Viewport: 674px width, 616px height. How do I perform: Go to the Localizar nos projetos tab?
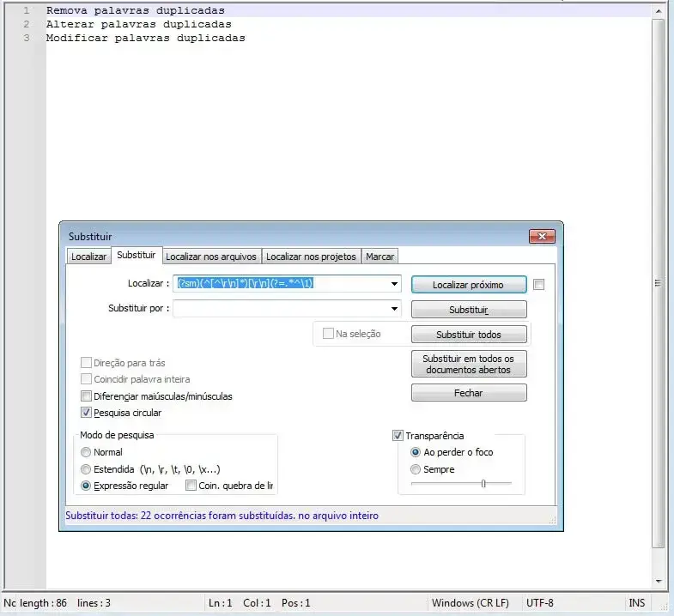[310, 257]
